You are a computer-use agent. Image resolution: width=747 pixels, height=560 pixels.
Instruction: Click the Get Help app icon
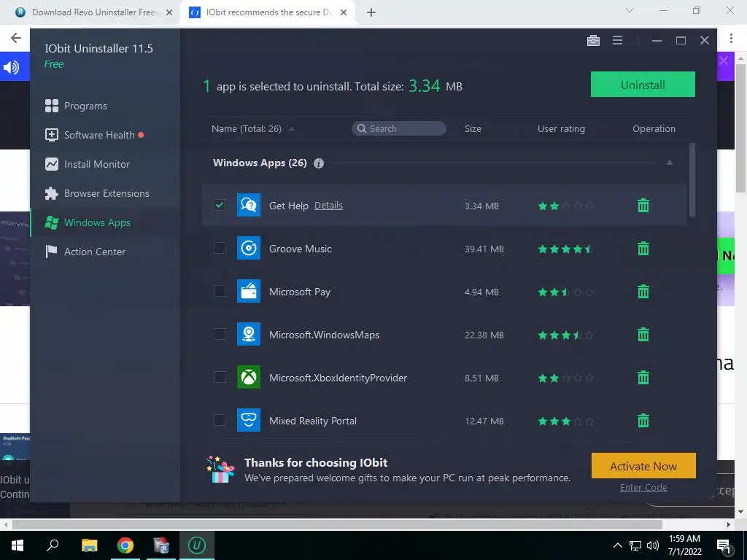pyautogui.click(x=249, y=205)
